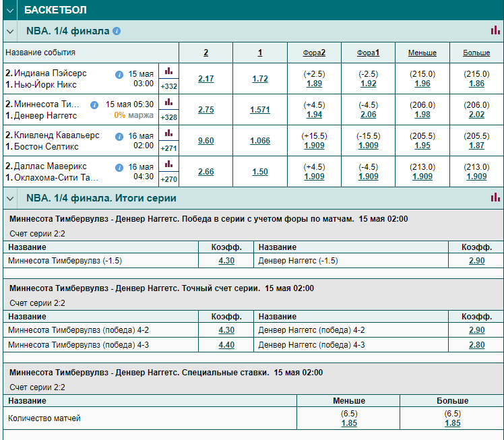Screen dimensions: 504x440
Task: Click the Меньше column header in the matches table
Action: click(422, 53)
